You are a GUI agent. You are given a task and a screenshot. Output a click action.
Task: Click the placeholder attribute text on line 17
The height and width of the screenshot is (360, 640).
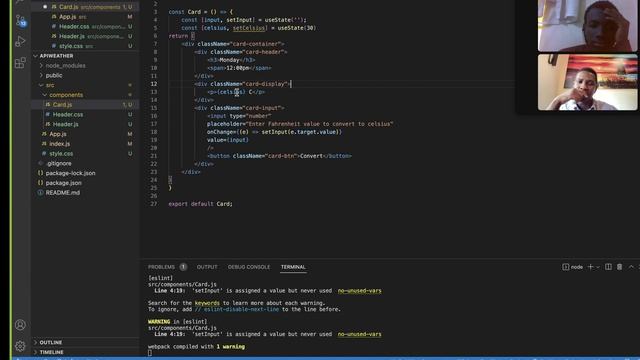[x=300, y=124]
